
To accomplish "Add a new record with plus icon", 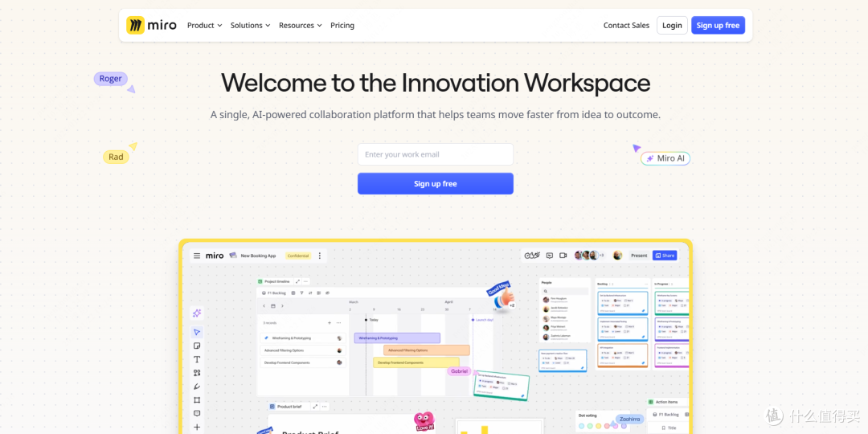I will (330, 323).
